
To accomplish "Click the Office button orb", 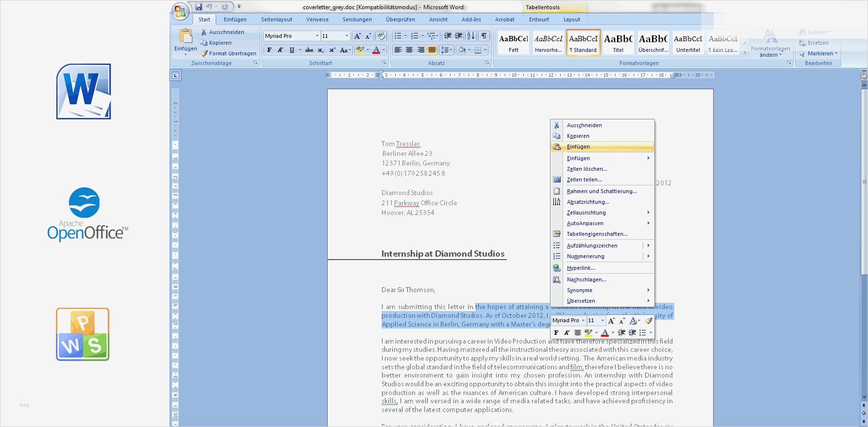I will coord(180,11).
